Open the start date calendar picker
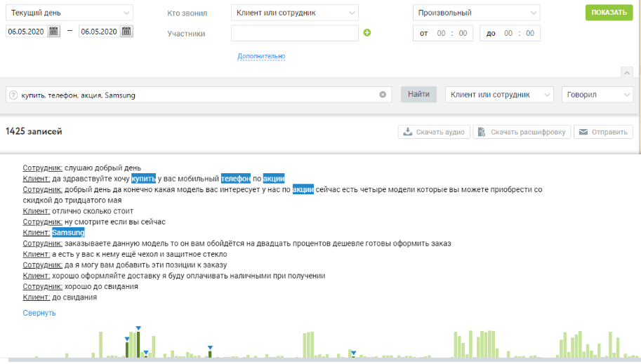641x364 pixels. pyautogui.click(x=54, y=31)
